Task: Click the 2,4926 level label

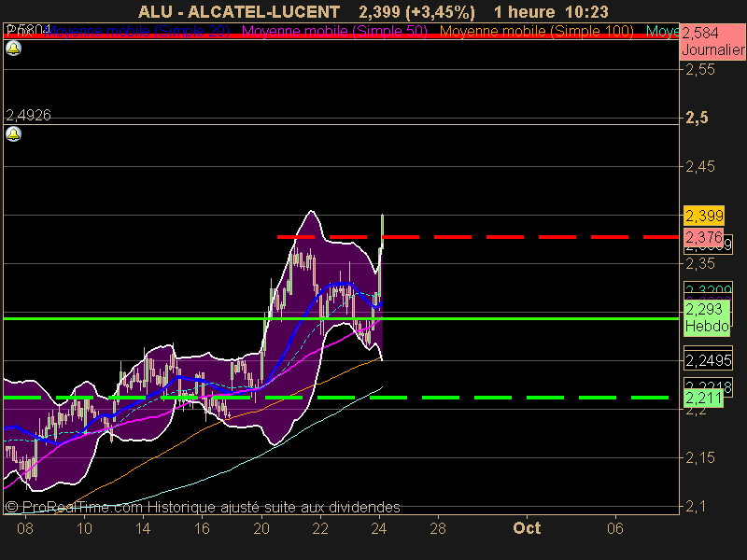Action: 29,115
